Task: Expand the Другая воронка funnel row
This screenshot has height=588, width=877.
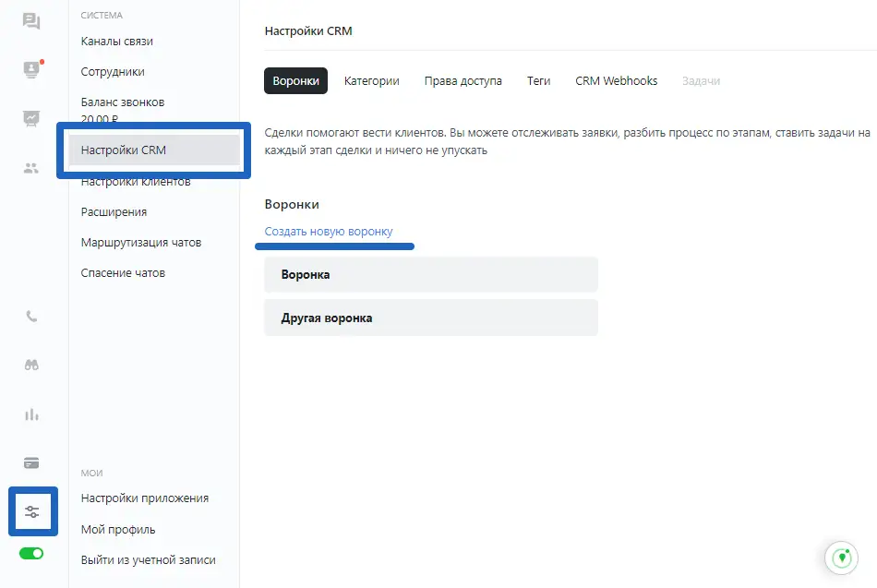Action: click(430, 318)
